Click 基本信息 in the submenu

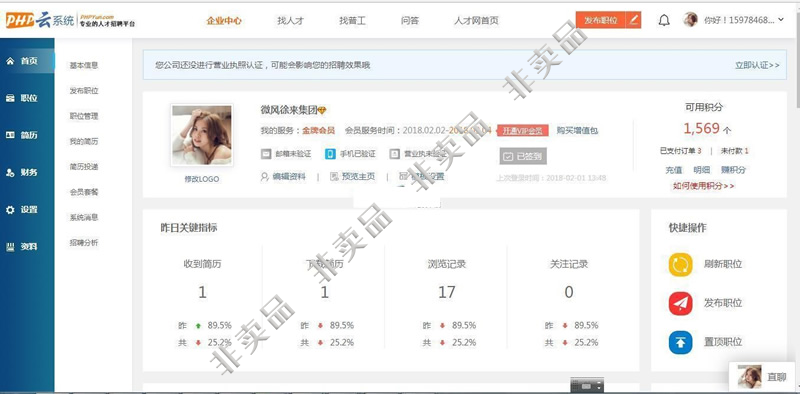(84, 65)
